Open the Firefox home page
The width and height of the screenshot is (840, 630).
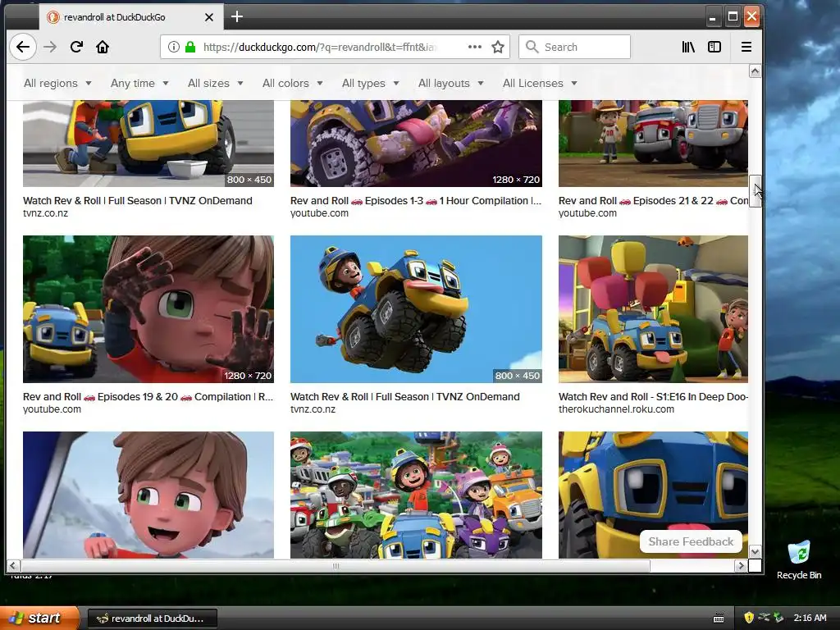coord(103,47)
